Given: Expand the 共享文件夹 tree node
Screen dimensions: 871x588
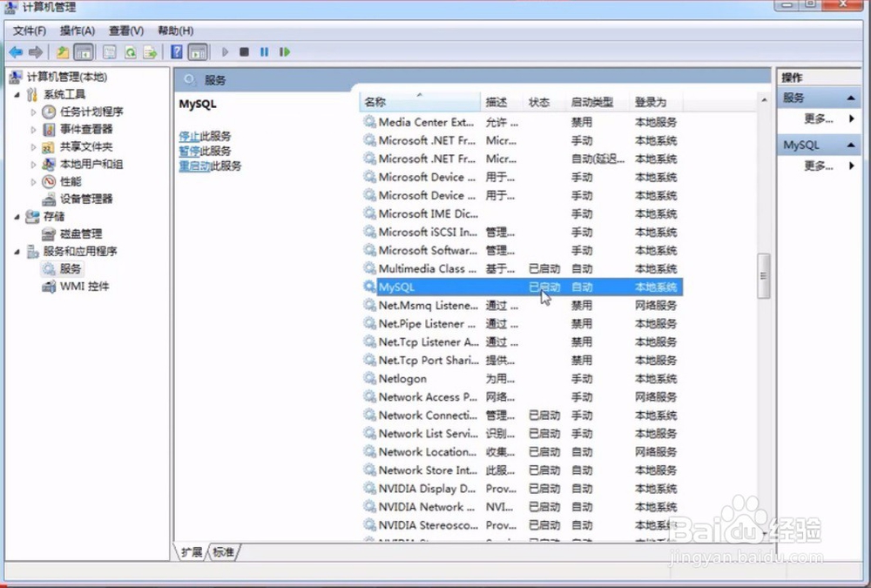Looking at the screenshot, I should (x=33, y=146).
